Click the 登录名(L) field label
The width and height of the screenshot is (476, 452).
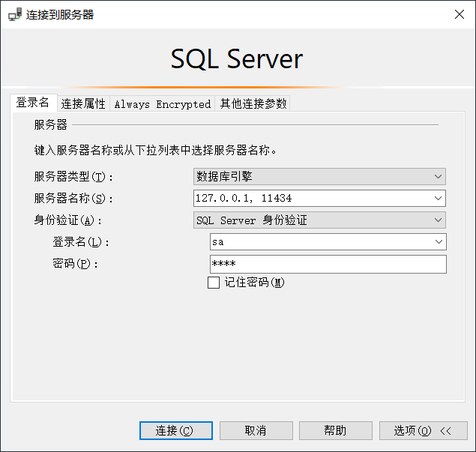point(80,242)
